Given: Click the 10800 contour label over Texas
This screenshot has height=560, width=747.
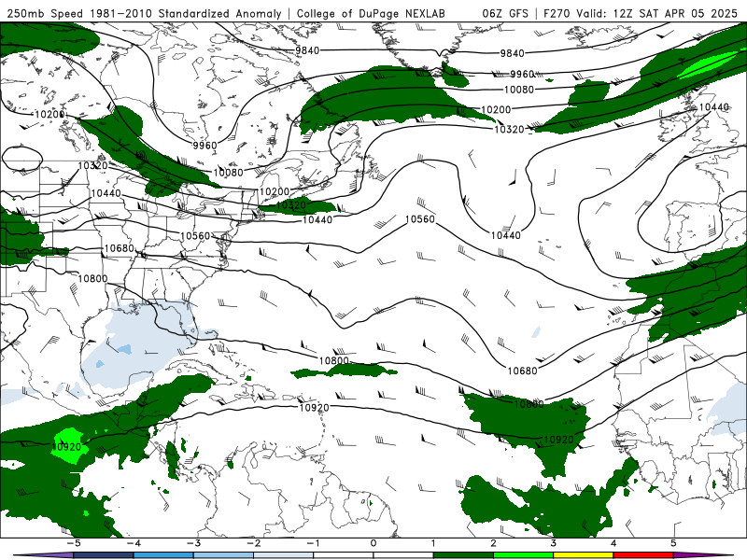Looking at the screenshot, I should click(92, 278).
